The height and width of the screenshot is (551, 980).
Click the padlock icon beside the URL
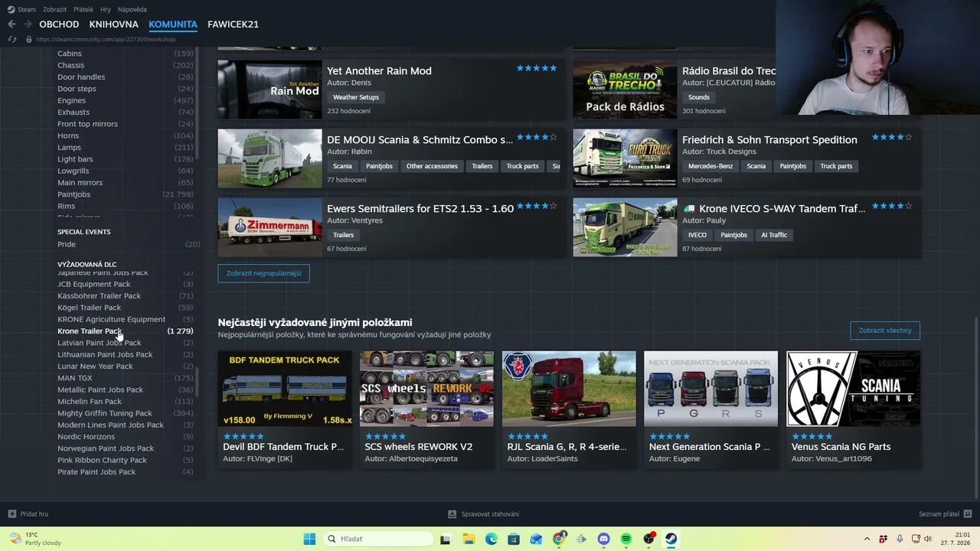[29, 39]
